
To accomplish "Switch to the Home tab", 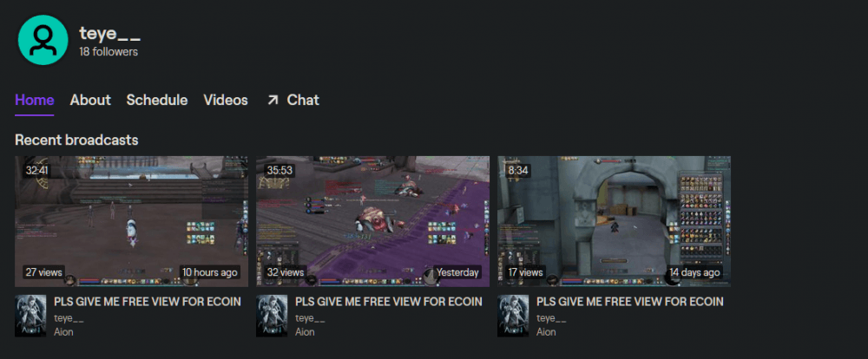I will [x=35, y=100].
